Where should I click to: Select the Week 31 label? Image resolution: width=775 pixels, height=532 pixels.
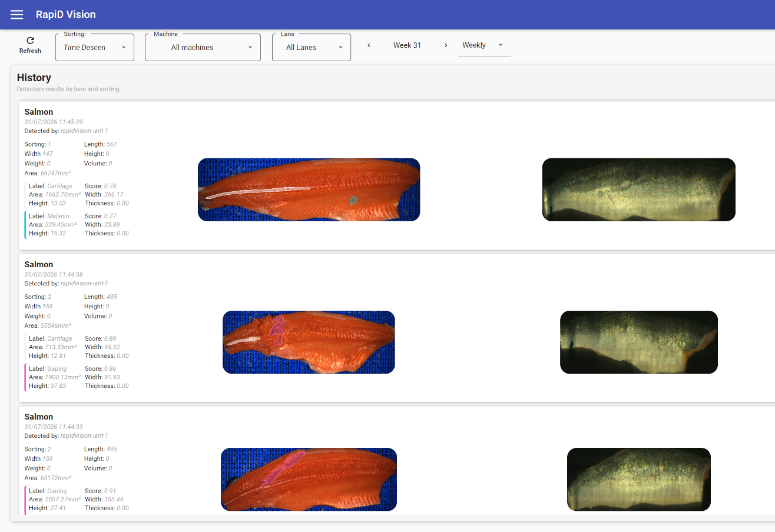tap(407, 45)
